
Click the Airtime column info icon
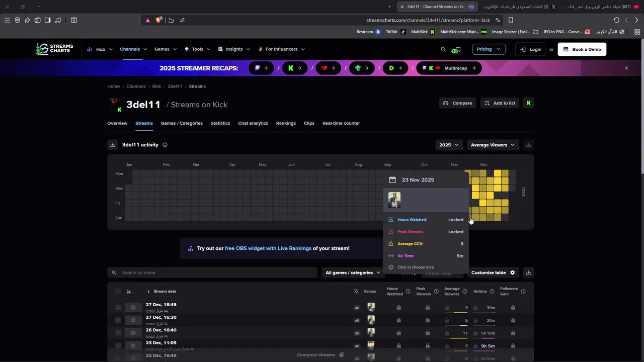tap(493, 291)
